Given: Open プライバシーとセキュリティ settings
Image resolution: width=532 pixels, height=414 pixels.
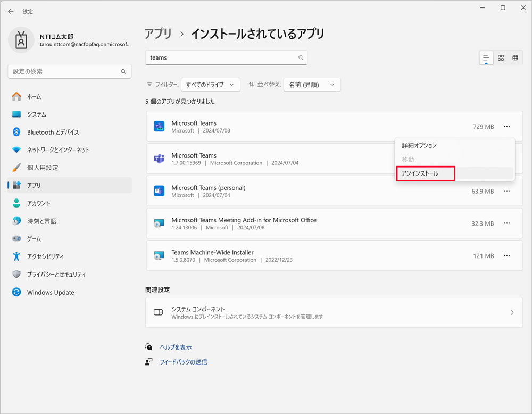Looking at the screenshot, I should coord(70,274).
